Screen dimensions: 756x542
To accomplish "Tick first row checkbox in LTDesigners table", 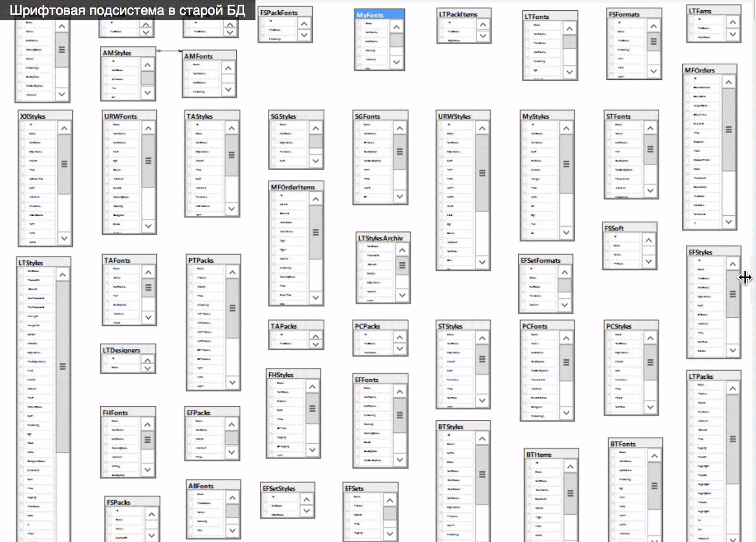I will (x=105, y=359).
